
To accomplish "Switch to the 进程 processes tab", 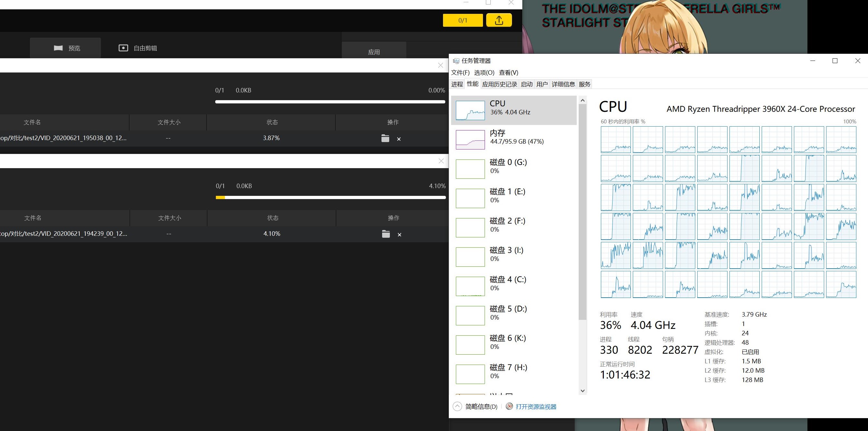I will click(457, 84).
